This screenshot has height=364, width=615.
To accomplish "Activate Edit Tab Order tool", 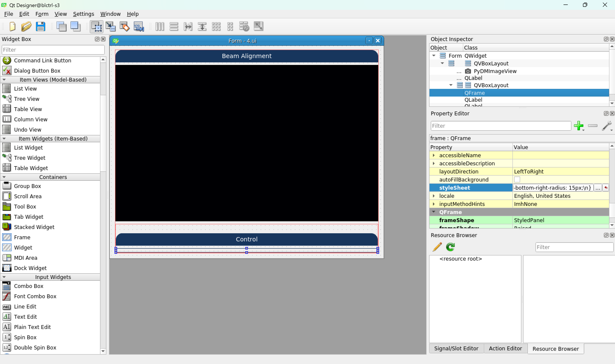I will [x=139, y=26].
